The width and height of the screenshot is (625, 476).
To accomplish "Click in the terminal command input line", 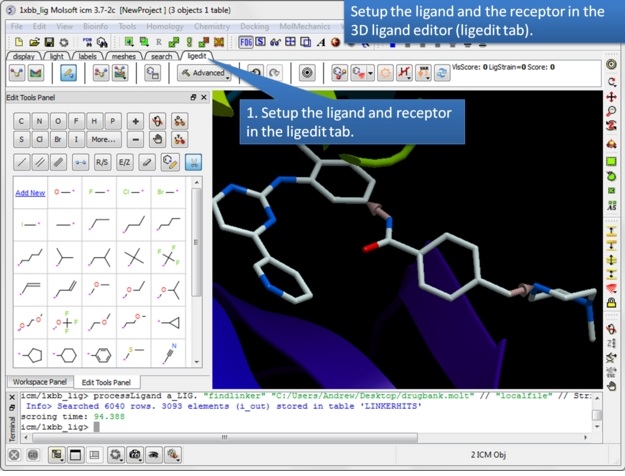I will tap(300, 427).
